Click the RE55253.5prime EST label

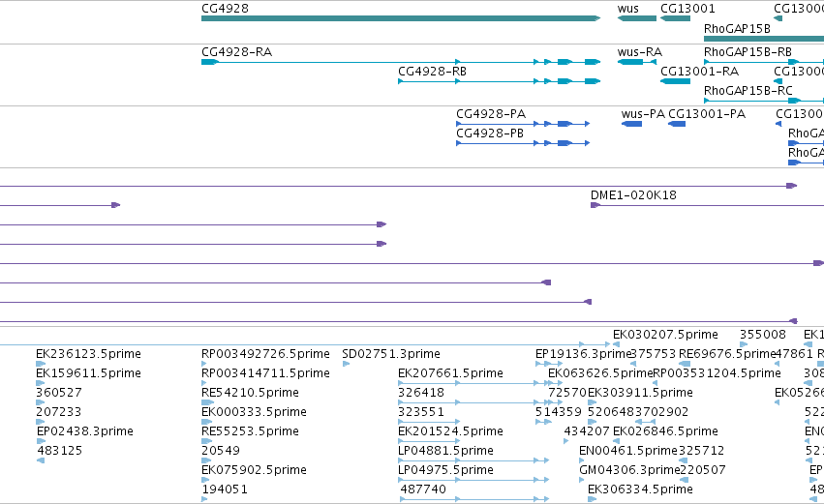click(x=250, y=431)
